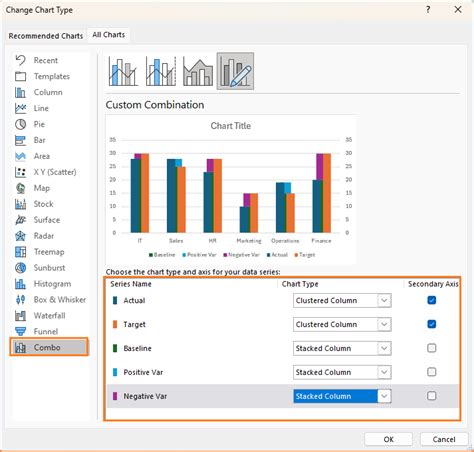Viewport: 474px width, 452px height.
Task: Choose the Surface chart icon
Action: (x=20, y=220)
